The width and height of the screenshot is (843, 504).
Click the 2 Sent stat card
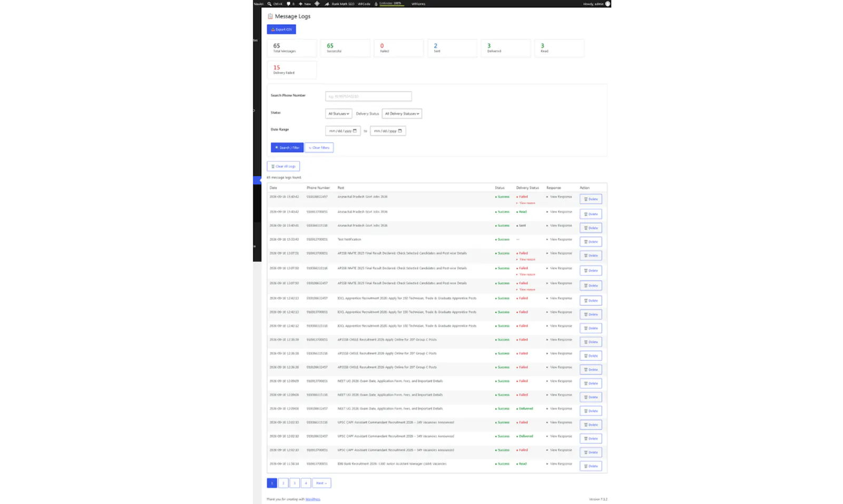452,48
